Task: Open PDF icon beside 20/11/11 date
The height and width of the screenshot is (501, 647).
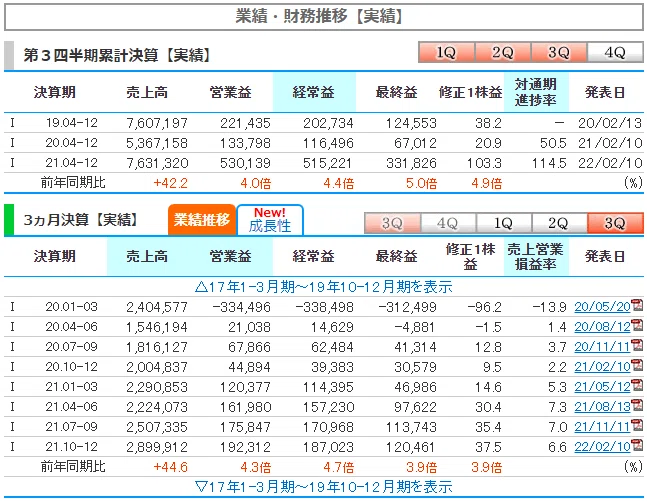Action: point(637,345)
